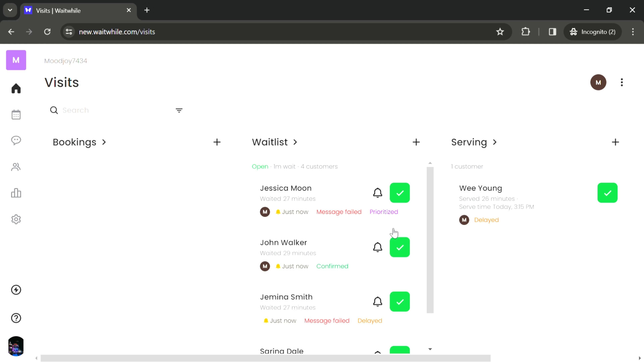View analytics/reports bar chart icon

click(16, 194)
